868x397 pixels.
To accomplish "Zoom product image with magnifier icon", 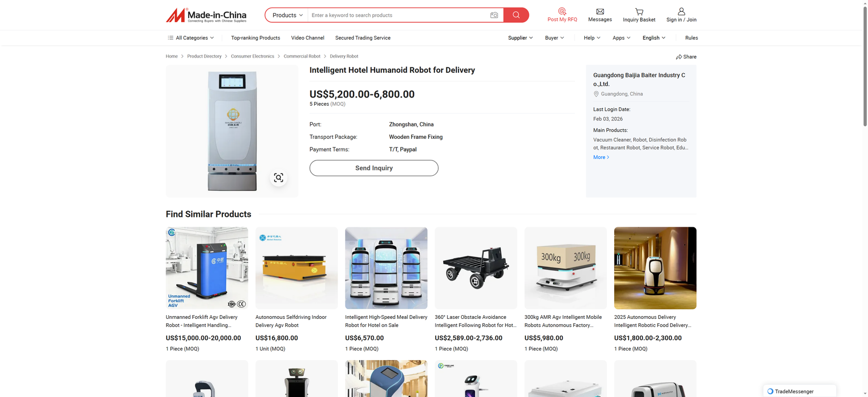I will [278, 178].
